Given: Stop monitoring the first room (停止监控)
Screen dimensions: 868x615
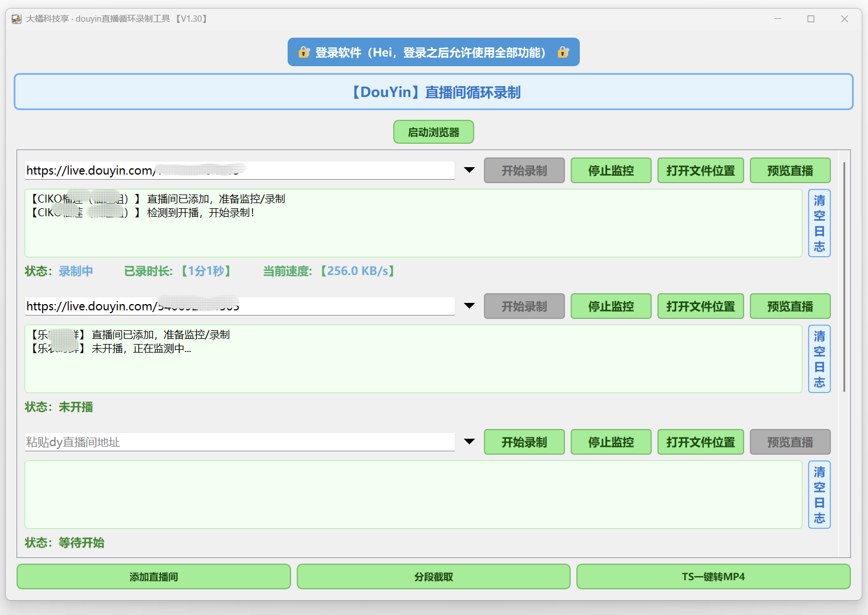Looking at the screenshot, I should (x=611, y=171).
